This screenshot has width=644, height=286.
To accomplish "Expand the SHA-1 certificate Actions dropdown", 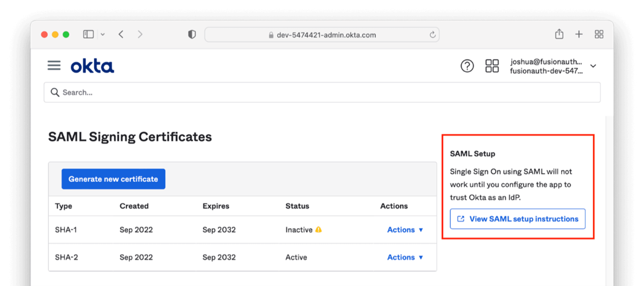I will [405, 230].
